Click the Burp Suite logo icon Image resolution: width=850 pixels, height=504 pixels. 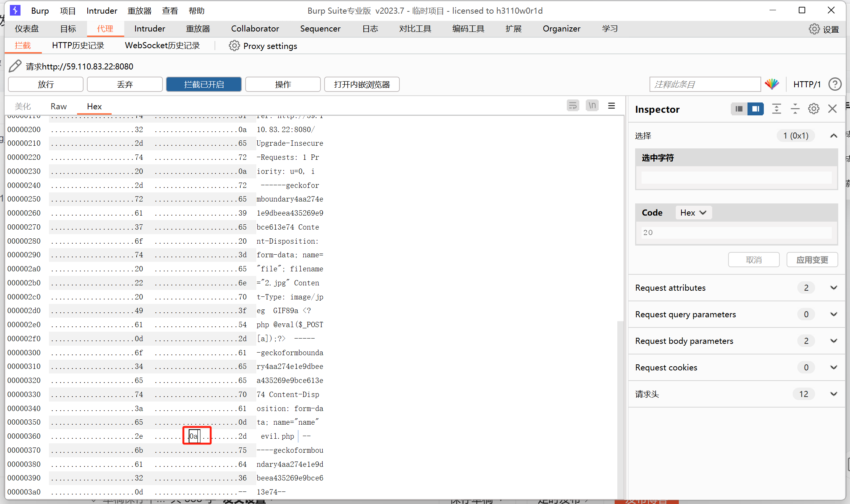coord(15,10)
